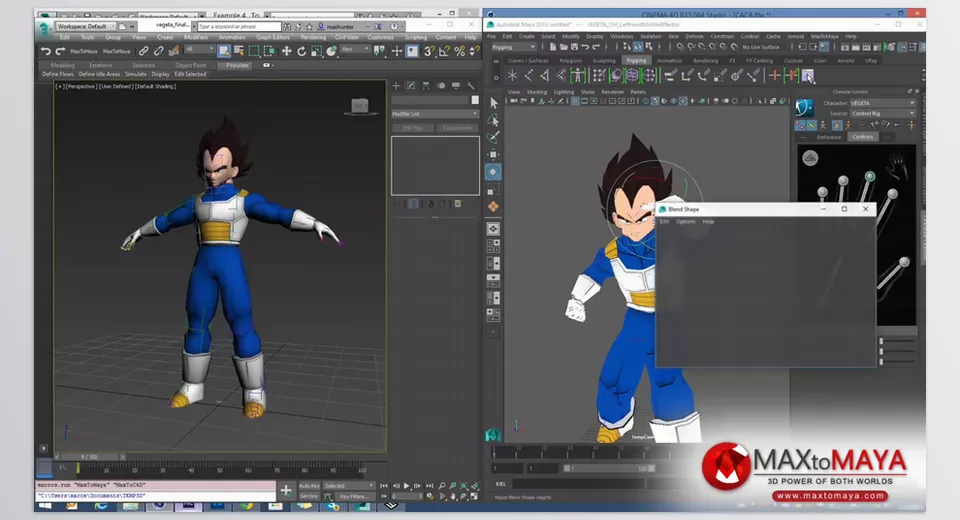The width and height of the screenshot is (960, 520).
Task: Open Workspace Default dropdown in 3ds Max
Action: (86, 26)
